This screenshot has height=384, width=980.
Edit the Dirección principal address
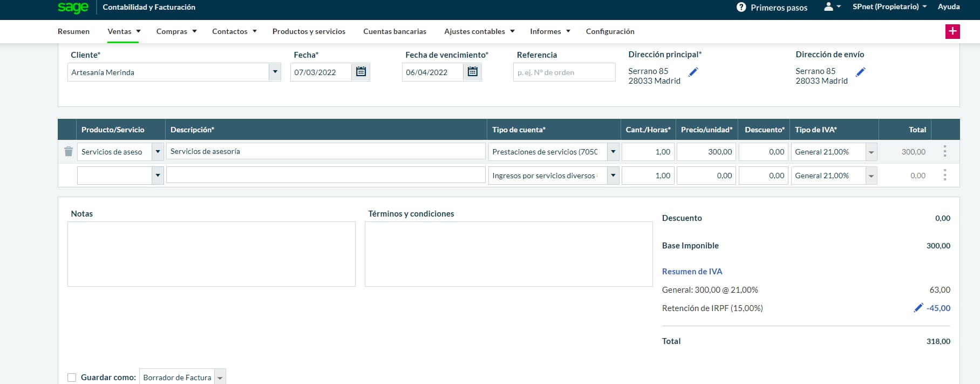point(693,72)
